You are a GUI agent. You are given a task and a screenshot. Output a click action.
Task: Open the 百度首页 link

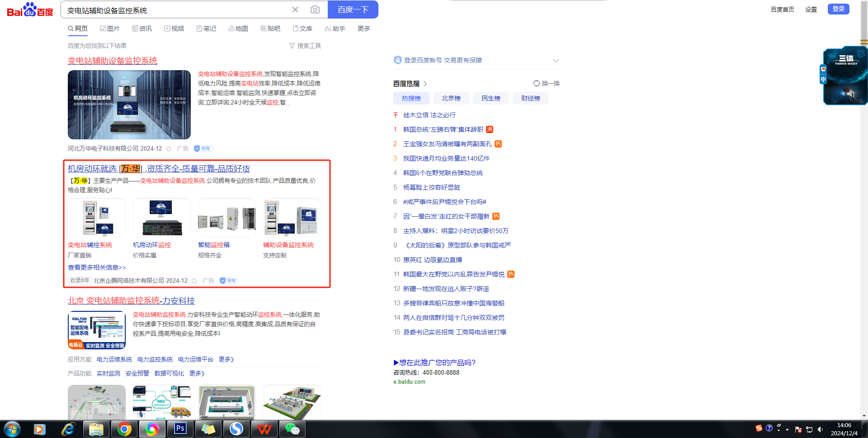click(783, 10)
